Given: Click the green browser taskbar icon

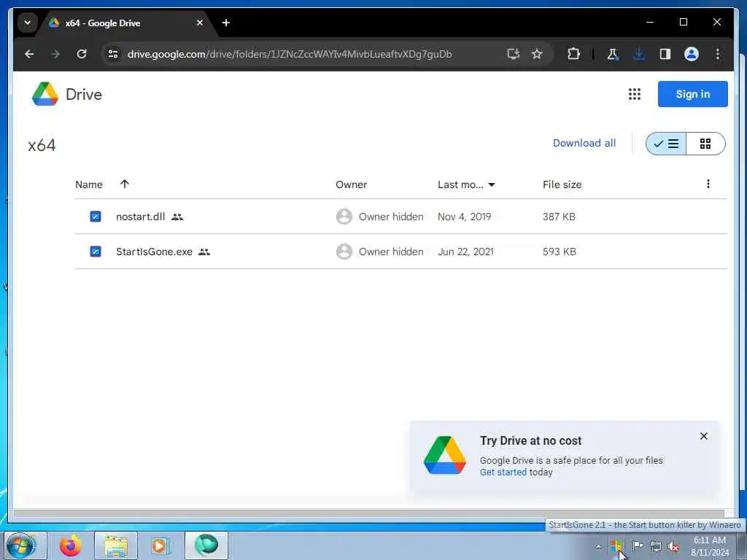Looking at the screenshot, I should 206,545.
